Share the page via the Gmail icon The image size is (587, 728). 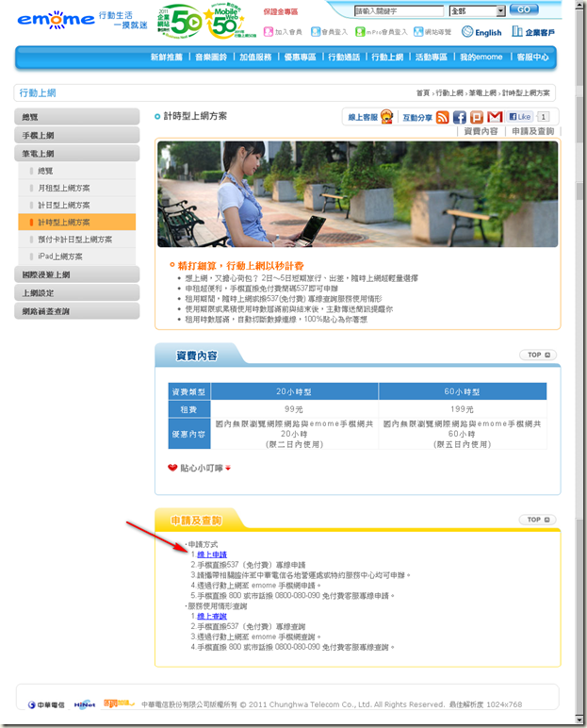pos(495,117)
